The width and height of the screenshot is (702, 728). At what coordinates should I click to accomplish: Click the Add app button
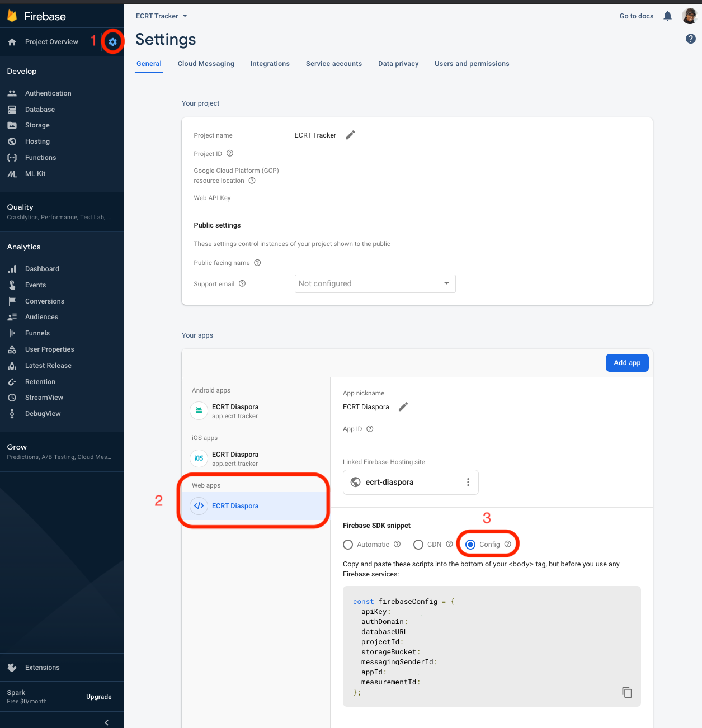click(627, 363)
